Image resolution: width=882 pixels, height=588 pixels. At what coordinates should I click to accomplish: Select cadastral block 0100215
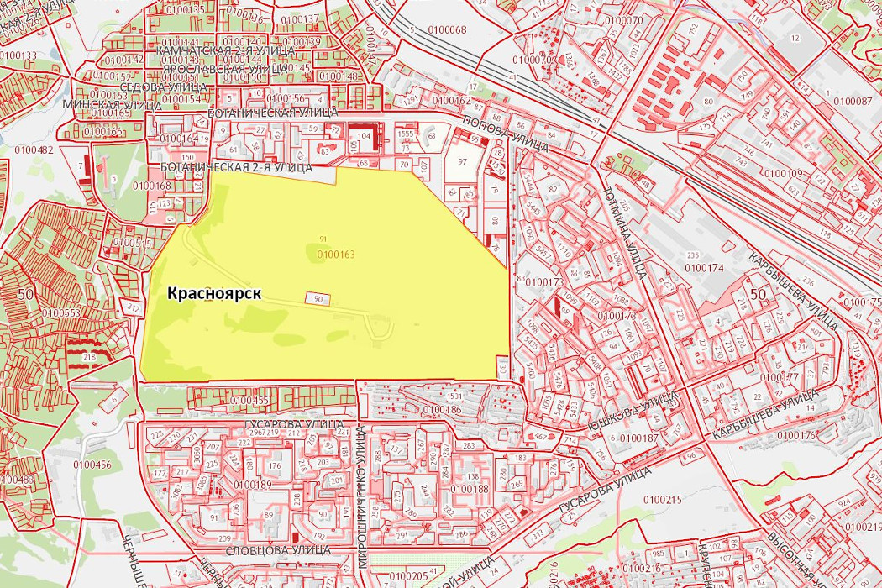tap(662, 499)
